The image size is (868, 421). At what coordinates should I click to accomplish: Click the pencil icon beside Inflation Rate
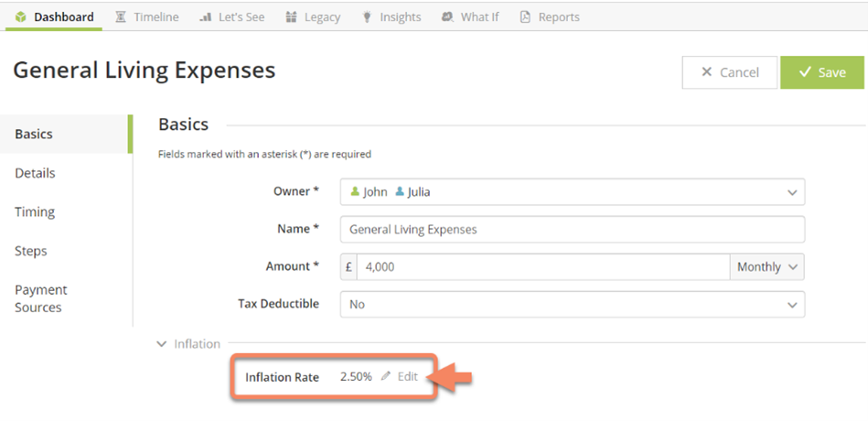pyautogui.click(x=386, y=376)
